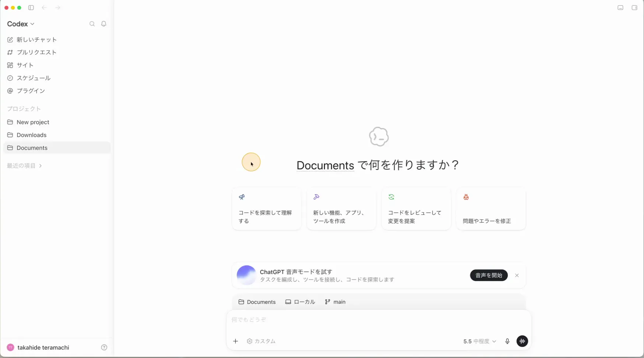
Task: Open the help question mark icon
Action: pyautogui.click(x=104, y=348)
